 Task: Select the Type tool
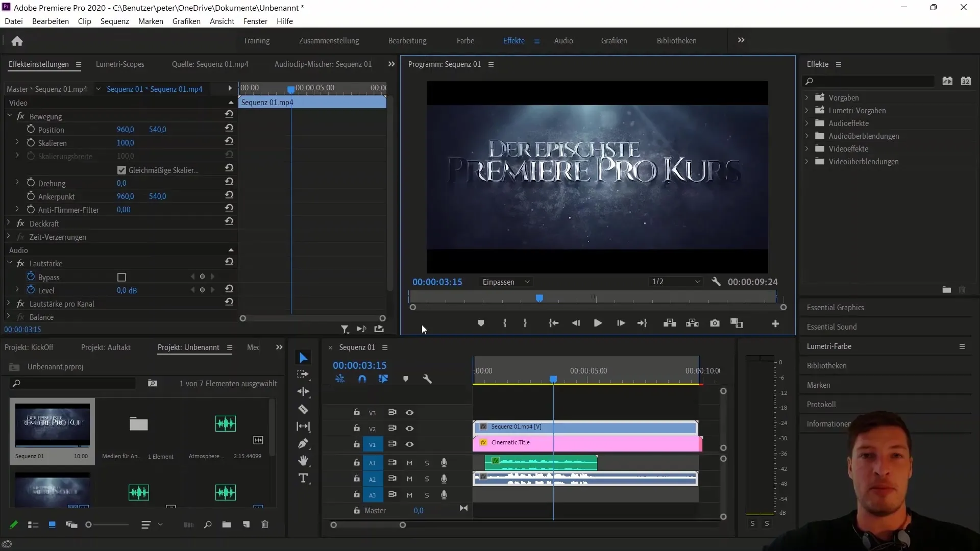[303, 478]
